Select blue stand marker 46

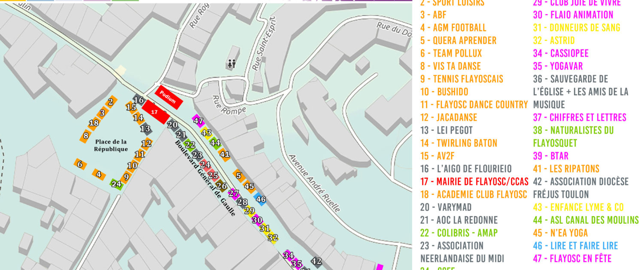tap(260, 199)
